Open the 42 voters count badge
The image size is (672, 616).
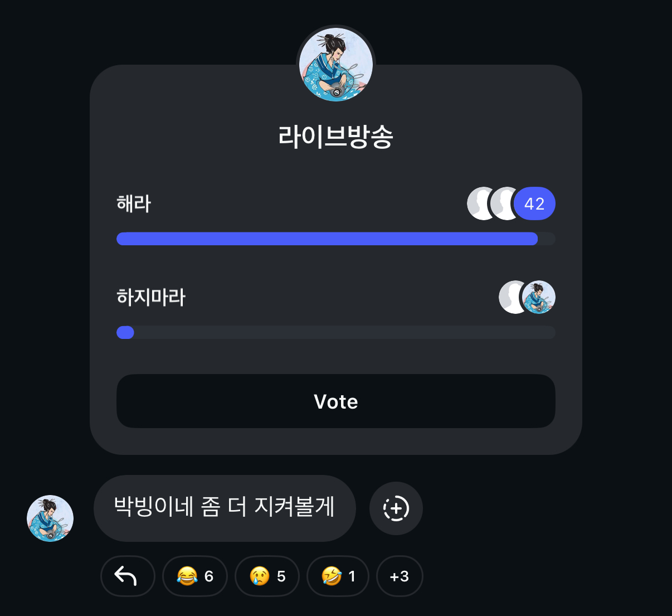(534, 204)
